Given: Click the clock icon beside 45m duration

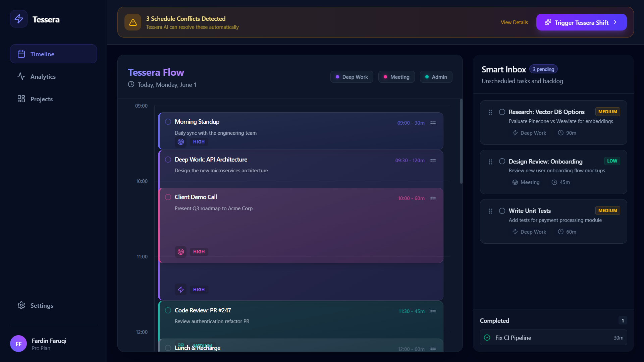Looking at the screenshot, I should click(x=554, y=182).
